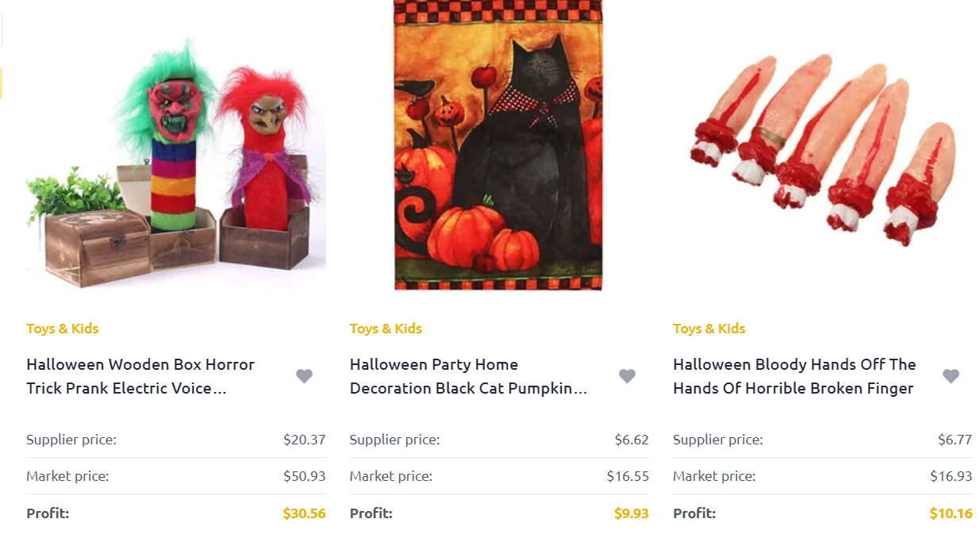
Task: Open Toys & Kids category above Wooden Box Horror
Action: [63, 329]
